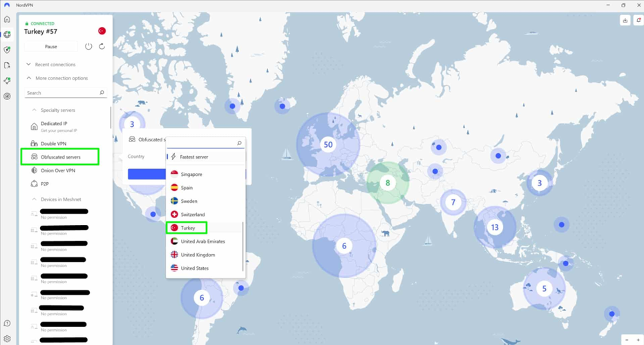Open the Home icon in the sidebar
Image resolution: width=644 pixels, height=345 pixels.
click(x=7, y=19)
